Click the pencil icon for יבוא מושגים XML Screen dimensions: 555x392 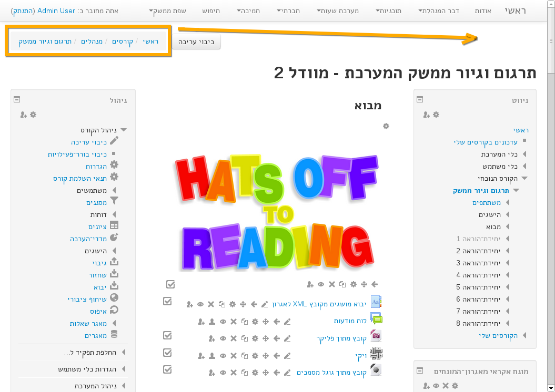[x=265, y=304]
